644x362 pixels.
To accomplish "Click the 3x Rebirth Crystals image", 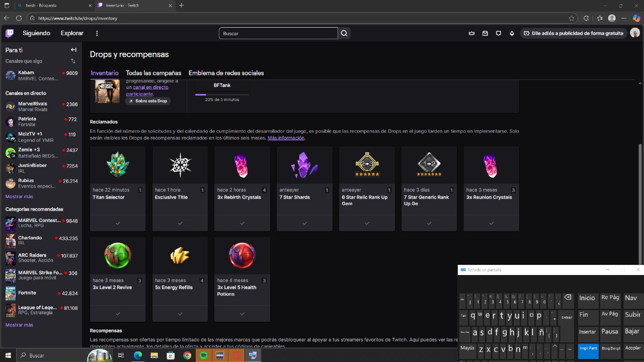I will tap(242, 165).
